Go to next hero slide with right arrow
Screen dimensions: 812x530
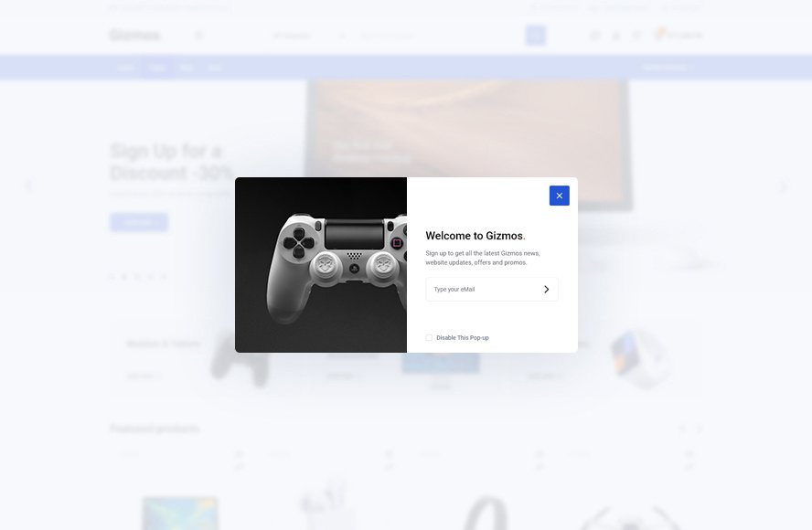coord(784,186)
